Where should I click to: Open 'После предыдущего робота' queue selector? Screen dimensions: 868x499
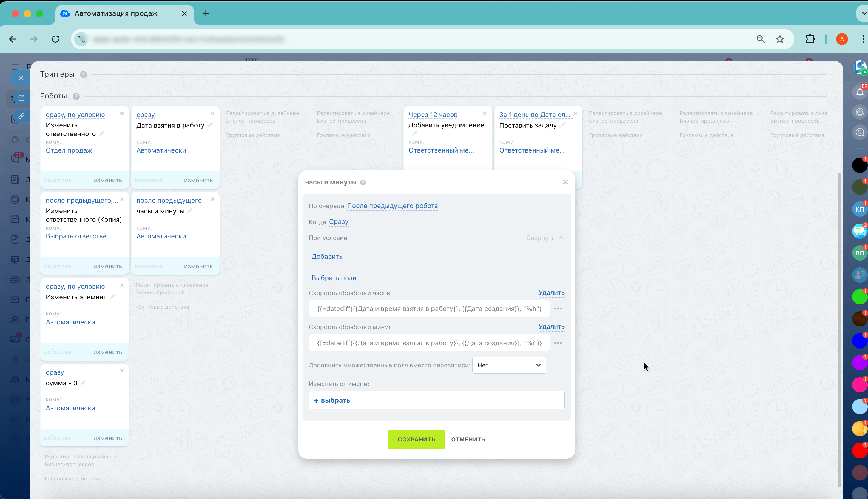tap(392, 206)
